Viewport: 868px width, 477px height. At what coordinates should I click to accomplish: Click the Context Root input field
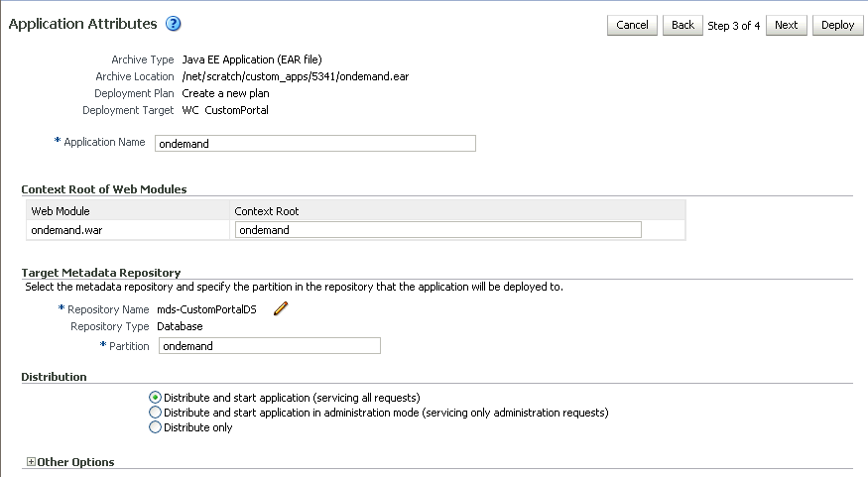pyautogui.click(x=437, y=230)
